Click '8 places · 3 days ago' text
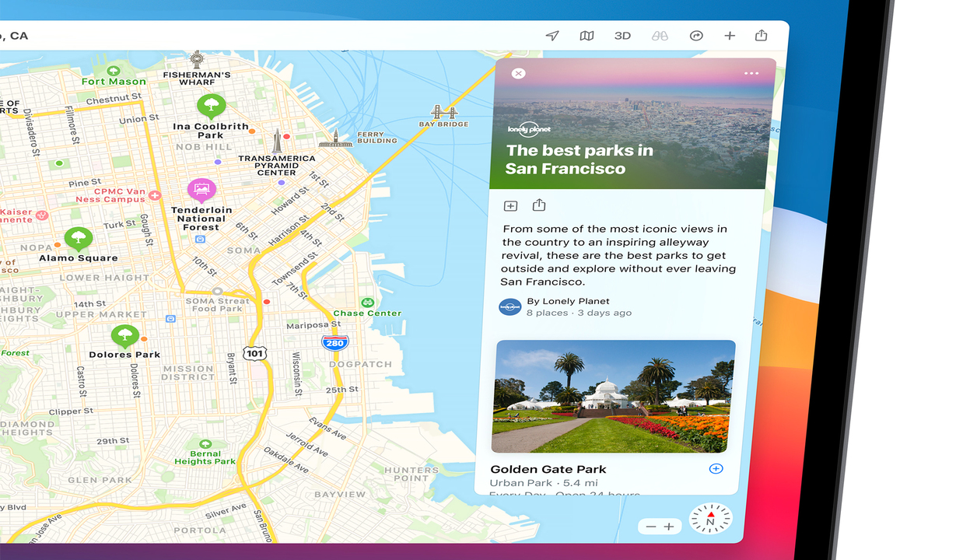This screenshot has width=956, height=560. [x=579, y=313]
